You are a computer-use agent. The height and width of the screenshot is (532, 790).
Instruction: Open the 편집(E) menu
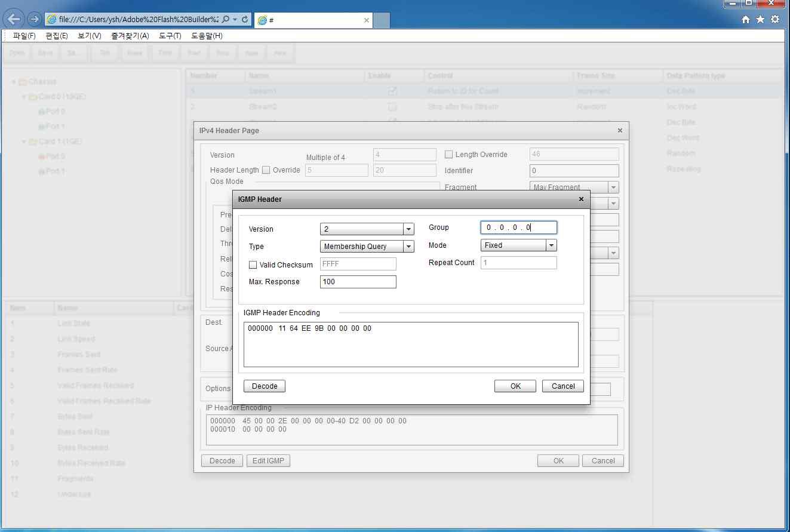click(x=57, y=36)
